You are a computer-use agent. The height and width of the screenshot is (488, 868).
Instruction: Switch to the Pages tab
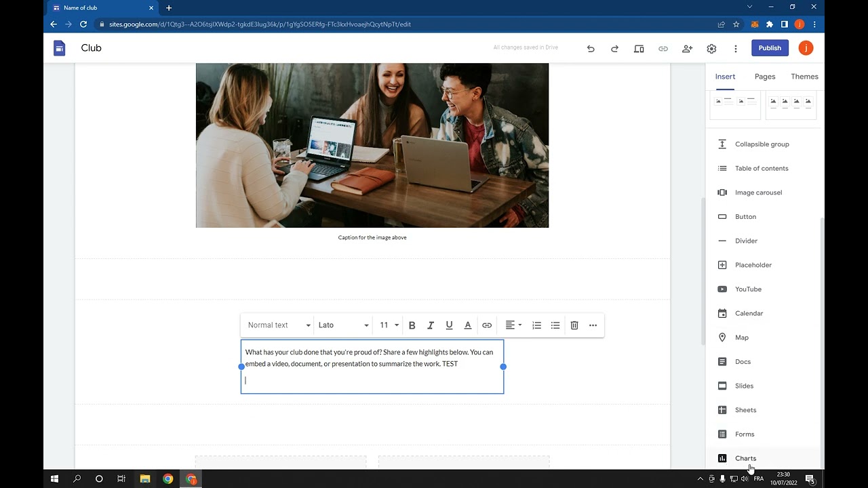tap(765, 77)
